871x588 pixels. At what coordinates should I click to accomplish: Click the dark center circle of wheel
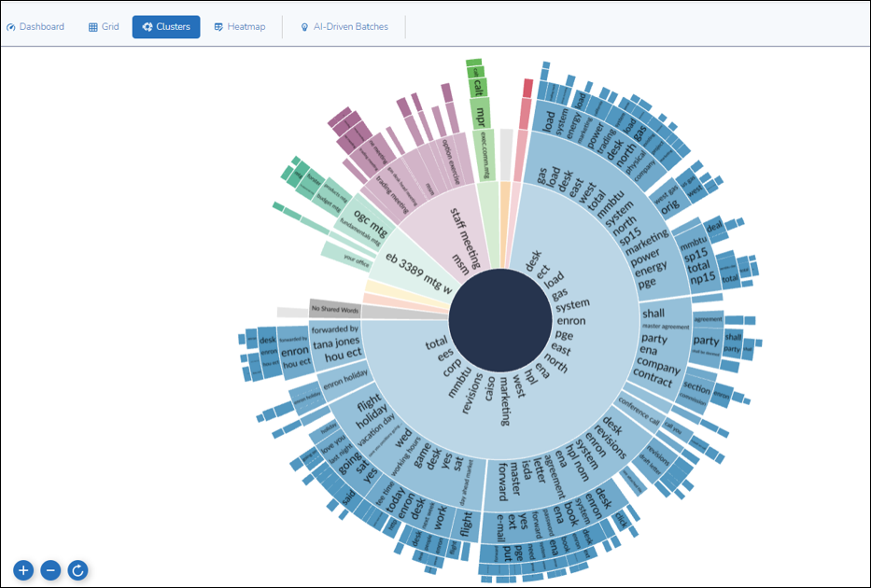coord(499,319)
